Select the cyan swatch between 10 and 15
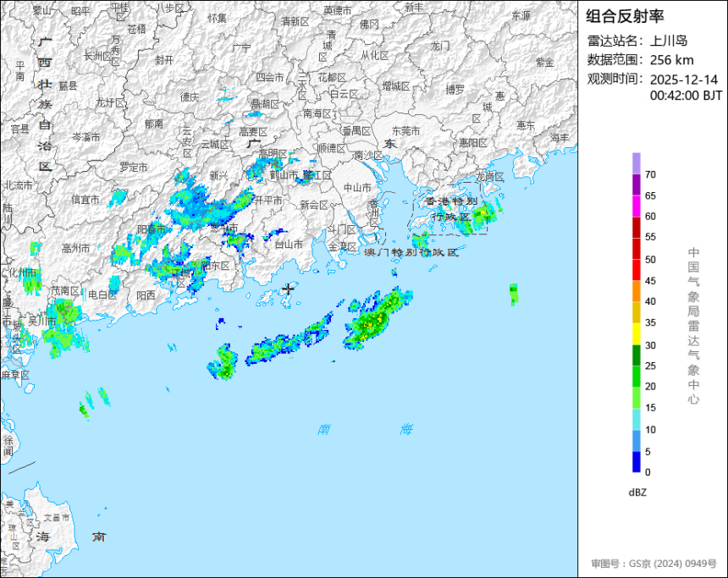 coord(636,419)
